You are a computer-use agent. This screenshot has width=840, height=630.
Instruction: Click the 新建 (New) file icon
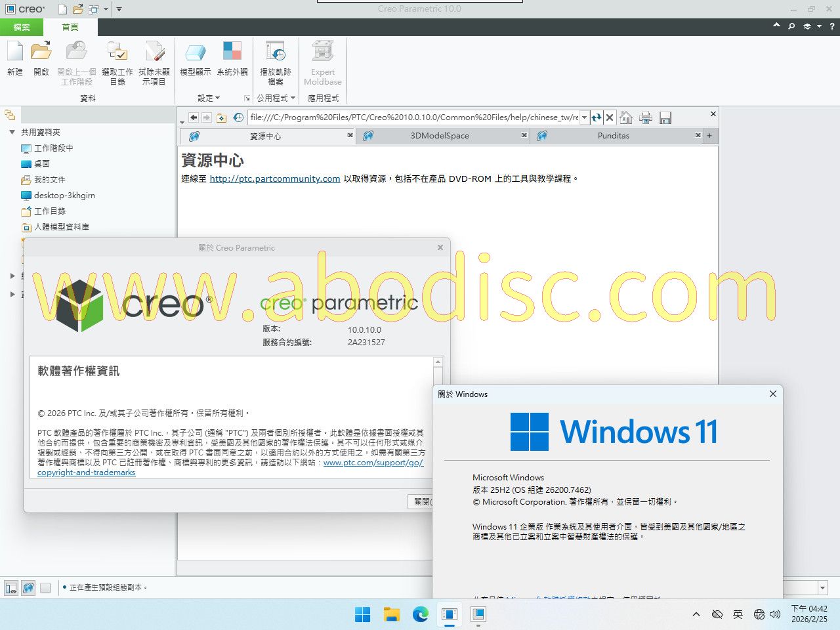(x=15, y=52)
